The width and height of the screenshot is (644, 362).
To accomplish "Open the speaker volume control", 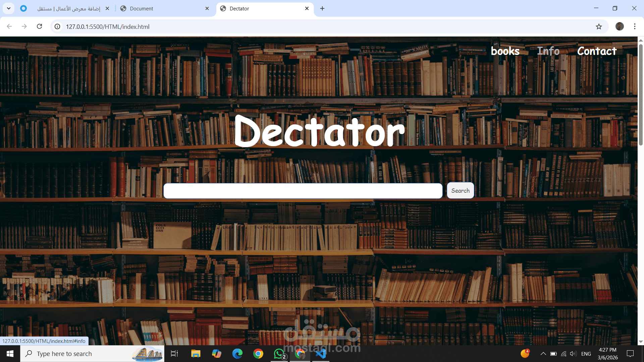I will (x=573, y=353).
